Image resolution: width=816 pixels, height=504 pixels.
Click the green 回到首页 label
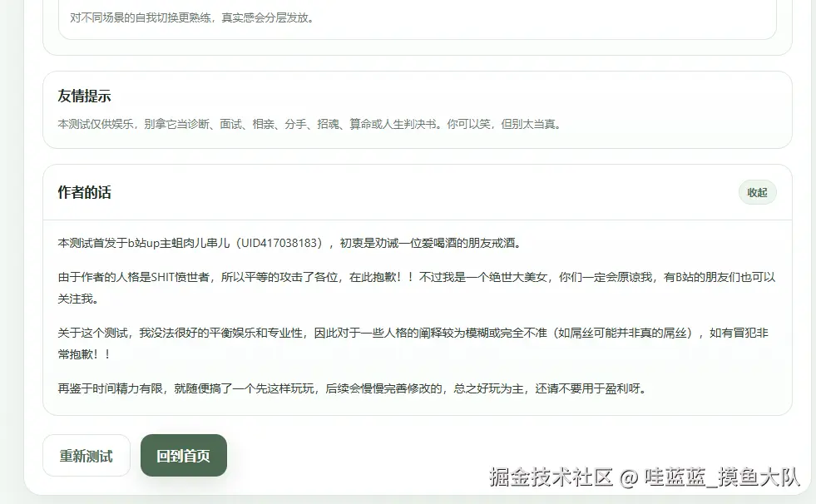coord(183,455)
